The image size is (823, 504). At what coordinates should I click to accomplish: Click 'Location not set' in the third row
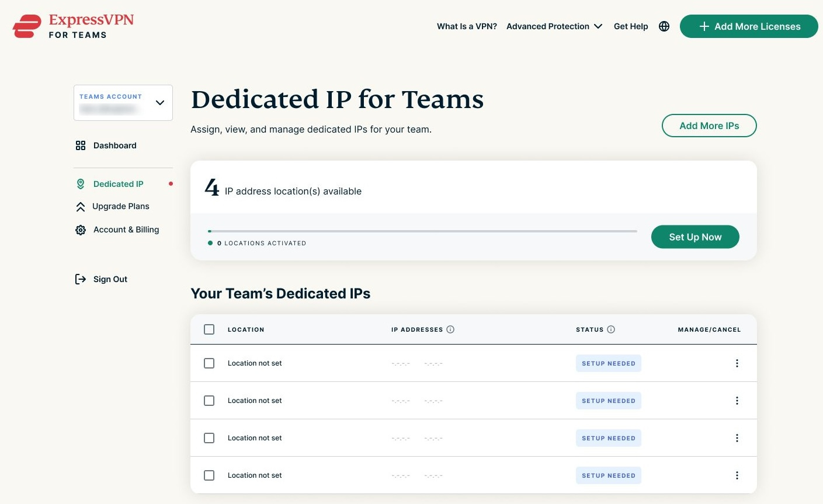255,438
